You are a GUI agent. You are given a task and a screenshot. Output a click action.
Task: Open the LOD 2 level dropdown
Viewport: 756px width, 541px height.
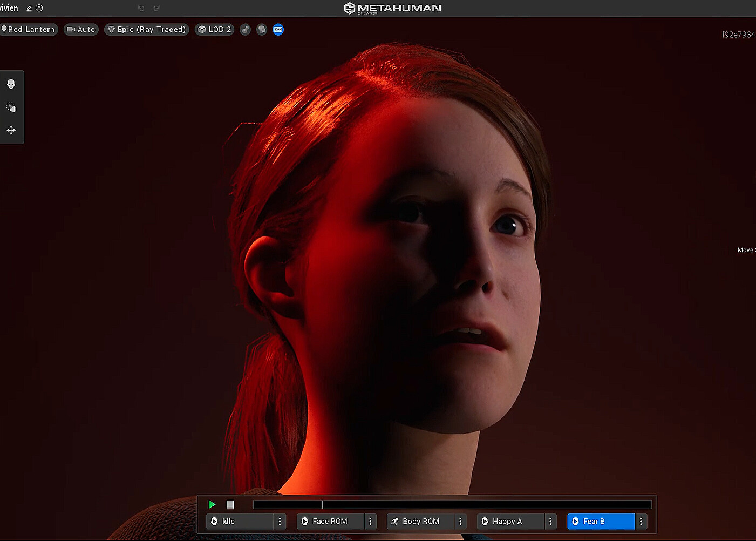pos(215,30)
